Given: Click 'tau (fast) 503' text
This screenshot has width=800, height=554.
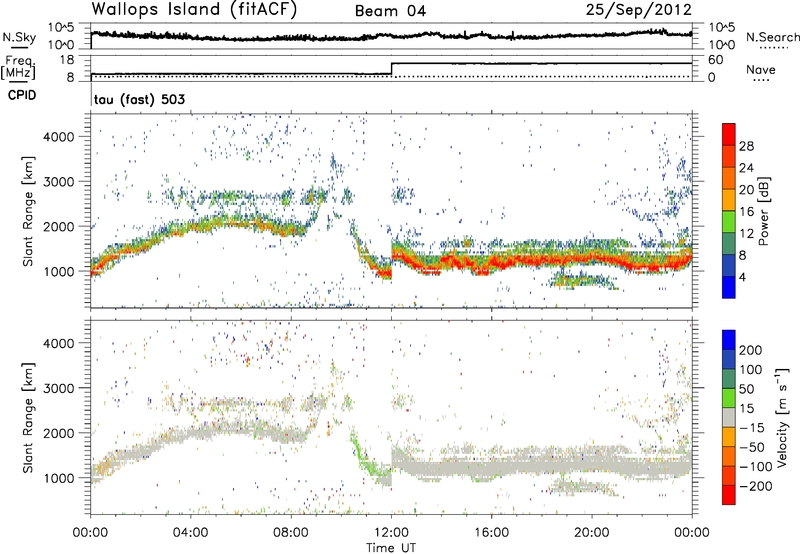Looking at the screenshot, I should point(139,99).
